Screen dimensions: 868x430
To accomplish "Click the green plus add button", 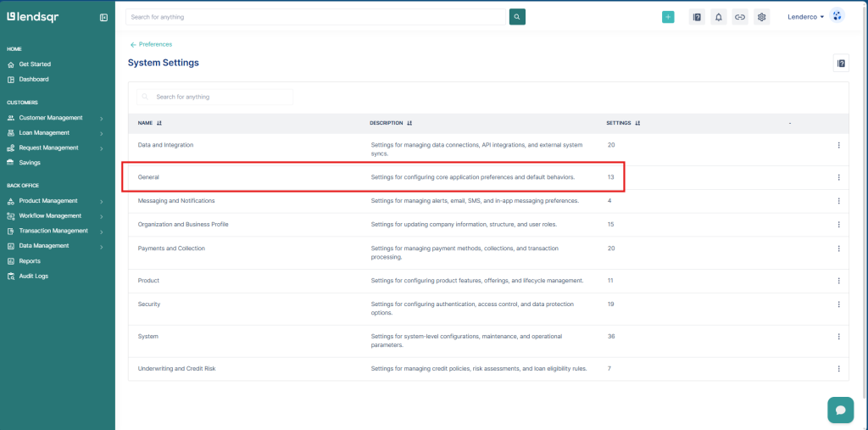I will [x=668, y=17].
